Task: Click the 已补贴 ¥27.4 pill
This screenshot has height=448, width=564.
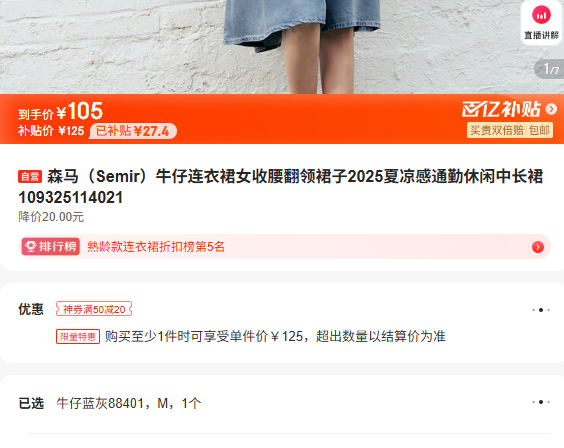Action: pyautogui.click(x=133, y=131)
